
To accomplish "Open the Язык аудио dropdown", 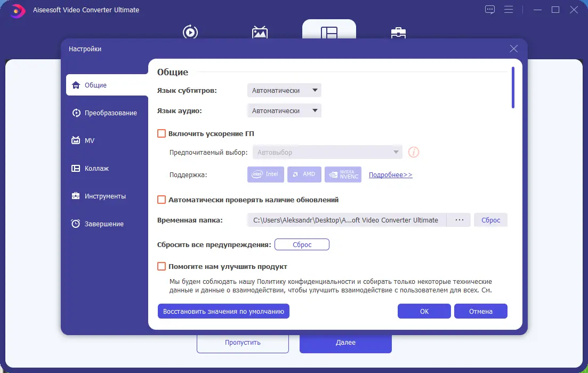I will pos(284,110).
